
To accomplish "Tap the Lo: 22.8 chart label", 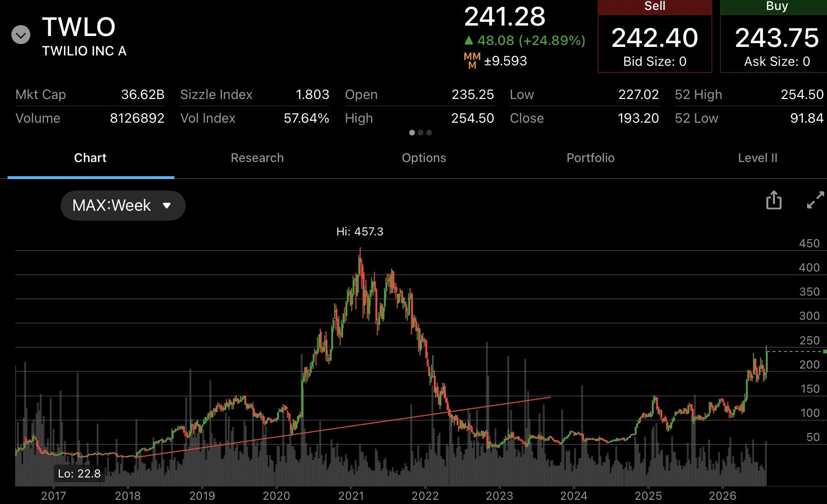I will coord(79,474).
